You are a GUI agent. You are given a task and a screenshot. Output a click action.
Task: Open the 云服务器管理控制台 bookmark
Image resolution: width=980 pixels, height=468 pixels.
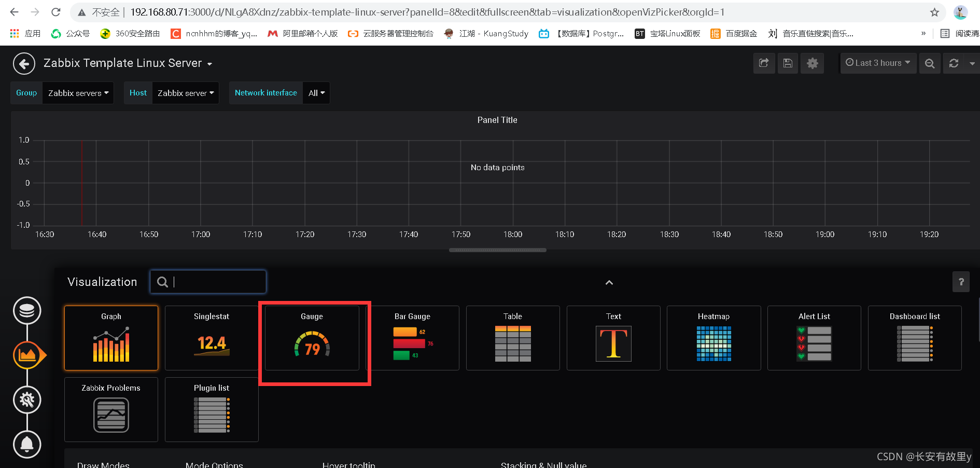click(391, 33)
